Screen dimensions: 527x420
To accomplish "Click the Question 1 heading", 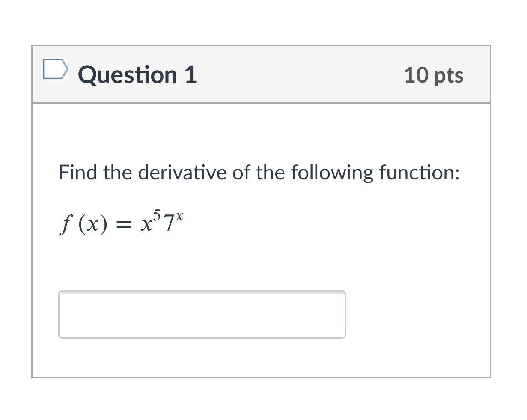I will (x=137, y=74).
